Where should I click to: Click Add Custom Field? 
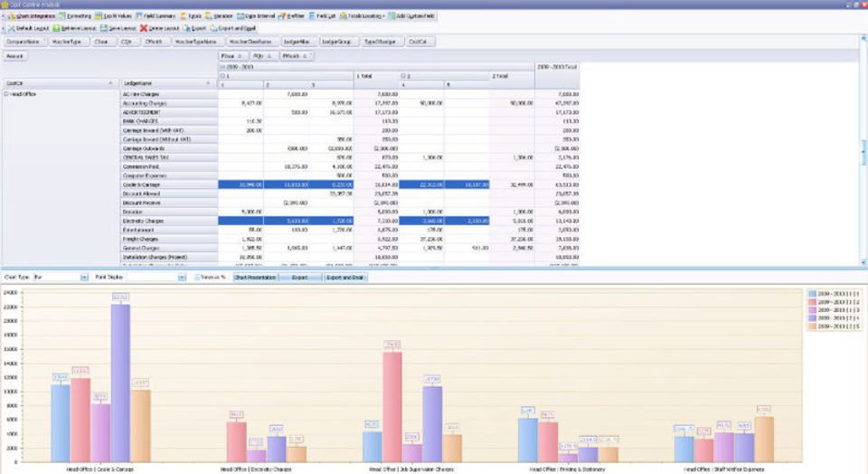click(411, 16)
